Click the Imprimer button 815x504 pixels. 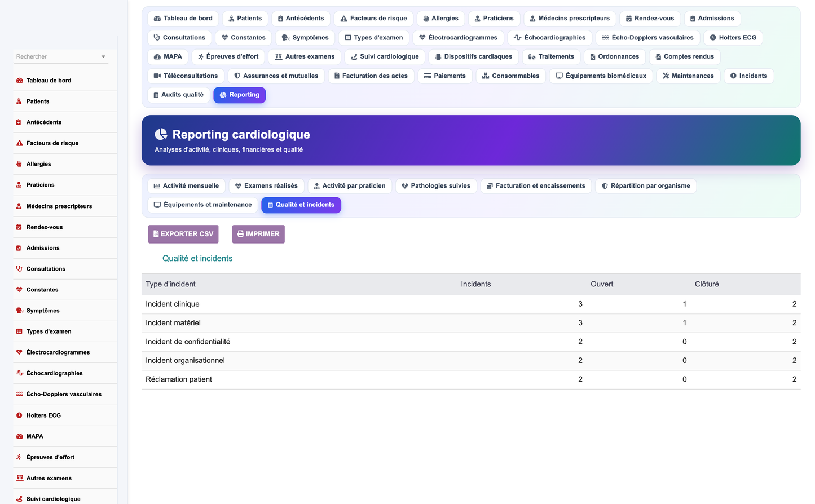[258, 234]
